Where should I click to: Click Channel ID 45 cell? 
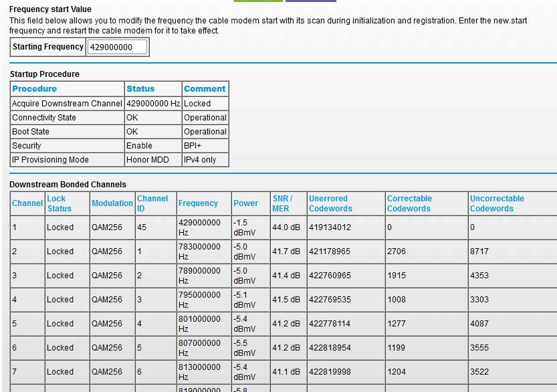pyautogui.click(x=156, y=227)
